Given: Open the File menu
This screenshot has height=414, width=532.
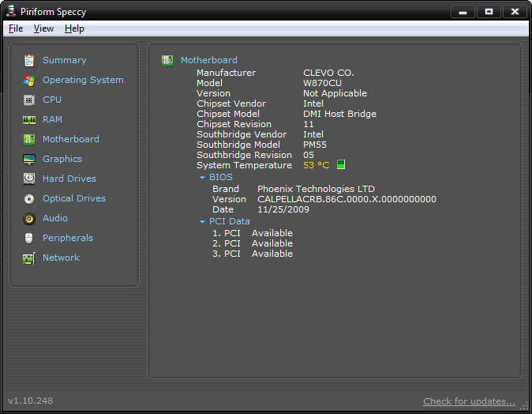Looking at the screenshot, I should coord(16,28).
